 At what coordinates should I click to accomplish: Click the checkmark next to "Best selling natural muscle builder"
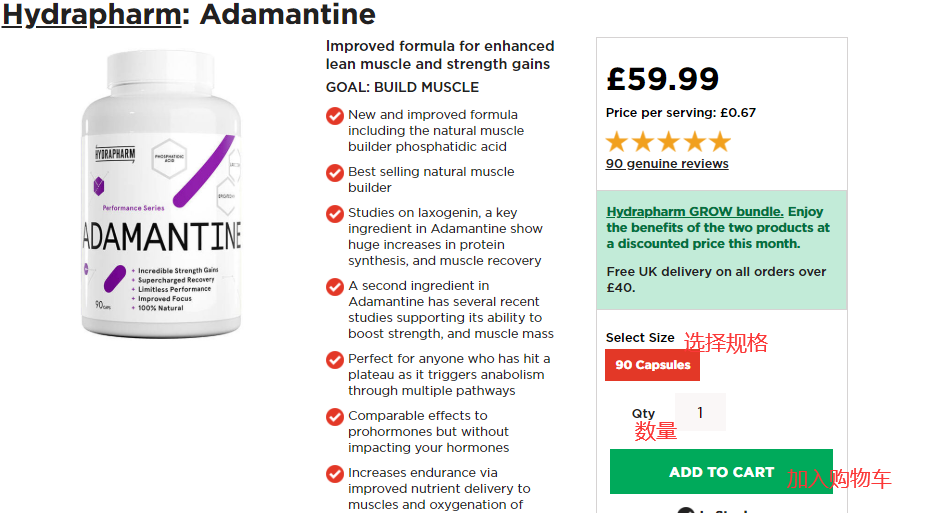click(335, 173)
